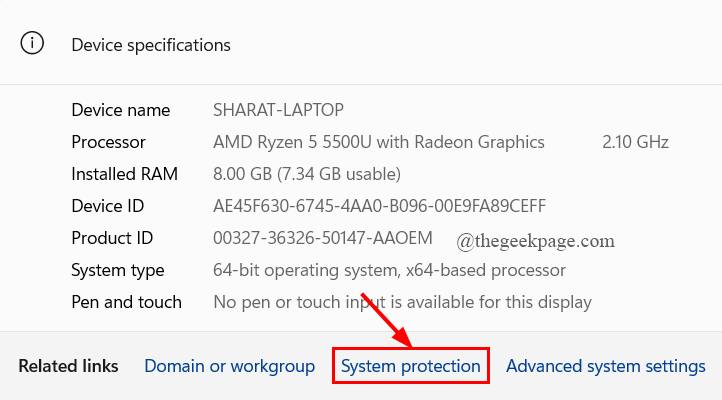Viewport: 722px width, 400px height.
Task: Select the 64-bit operating system text
Action: tap(389, 270)
